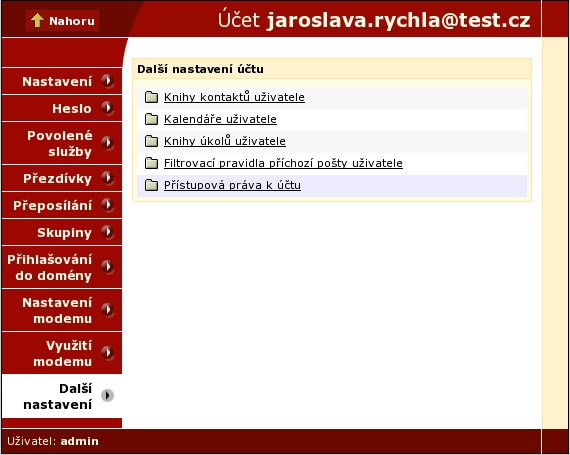Viewport: 570px width, 455px height.
Task: Open Knihy kontaktů uživatele link
Action: pos(234,97)
